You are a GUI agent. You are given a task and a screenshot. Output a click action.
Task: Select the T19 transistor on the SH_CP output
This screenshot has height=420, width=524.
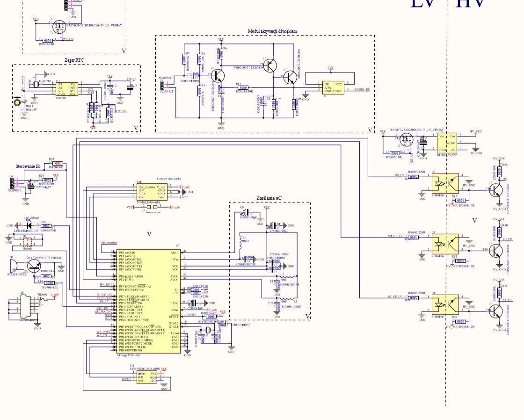pos(495,251)
